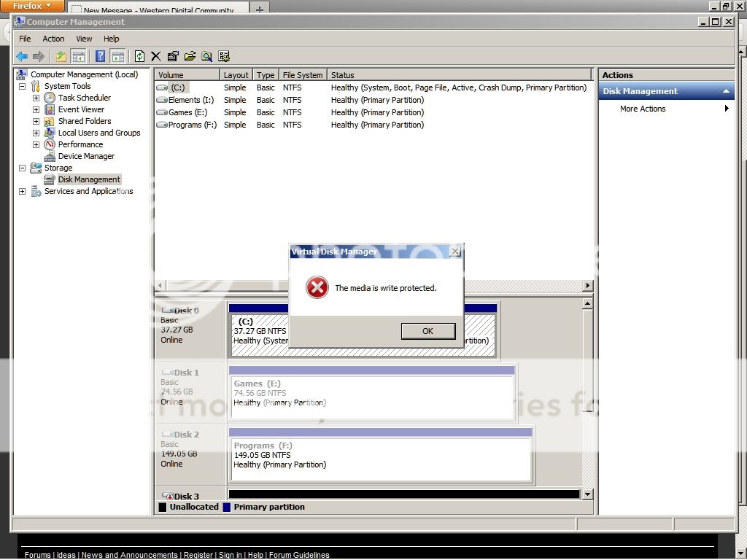Image resolution: width=747 pixels, height=560 pixels.
Task: Select the Games (E:) volume row
Action: tap(187, 112)
